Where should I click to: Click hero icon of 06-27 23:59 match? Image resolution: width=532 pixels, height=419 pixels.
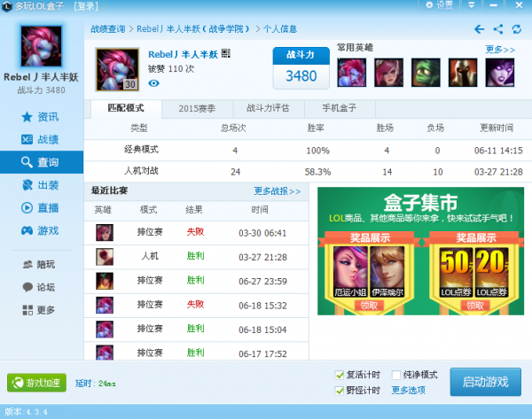(x=105, y=281)
